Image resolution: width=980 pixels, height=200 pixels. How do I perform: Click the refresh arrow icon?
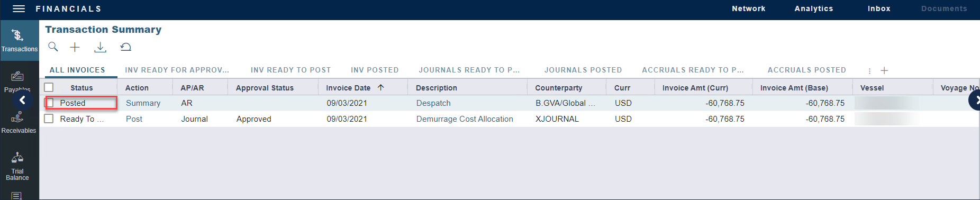125,47
